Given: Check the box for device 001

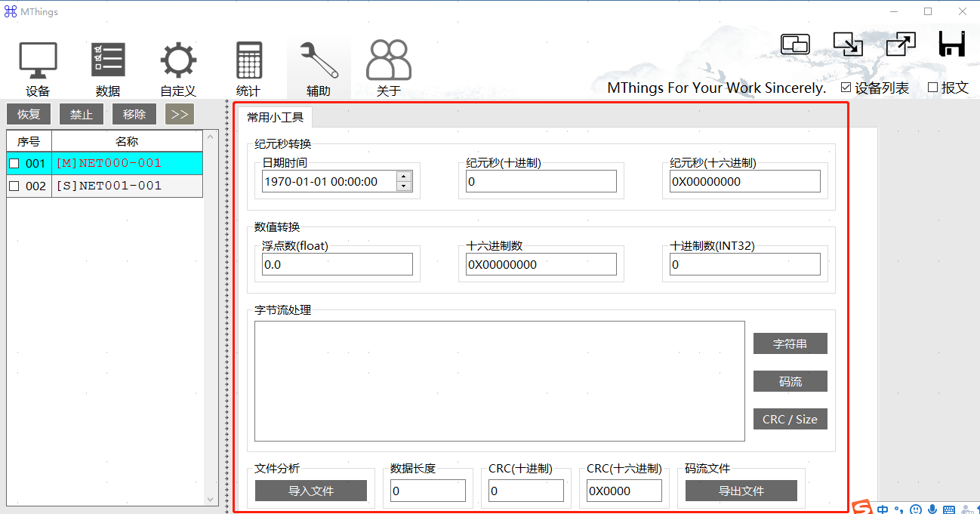Looking at the screenshot, I should click(14, 164).
